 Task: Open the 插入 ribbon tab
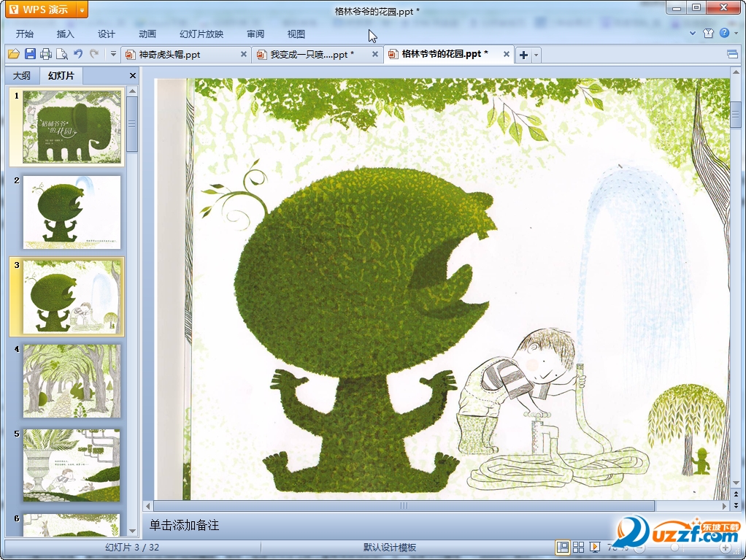point(65,34)
